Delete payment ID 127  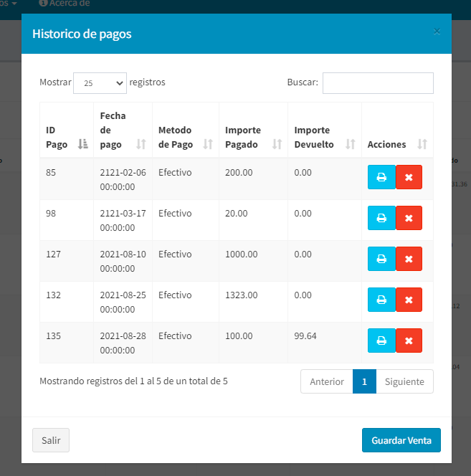pyautogui.click(x=409, y=259)
